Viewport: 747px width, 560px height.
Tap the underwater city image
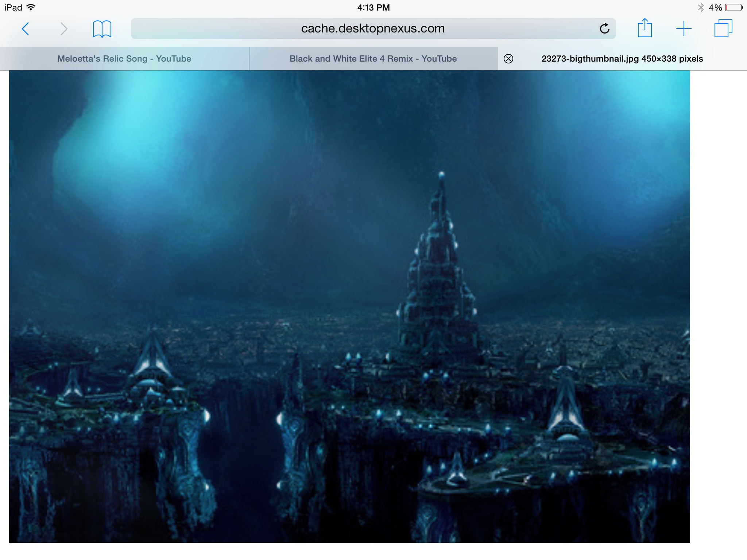[x=349, y=307]
